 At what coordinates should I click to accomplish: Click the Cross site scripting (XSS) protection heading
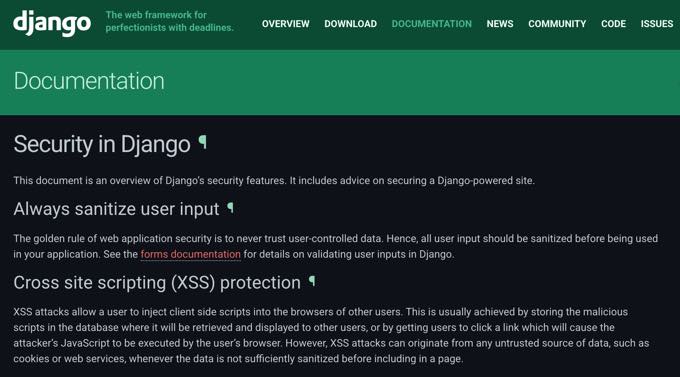point(157,283)
